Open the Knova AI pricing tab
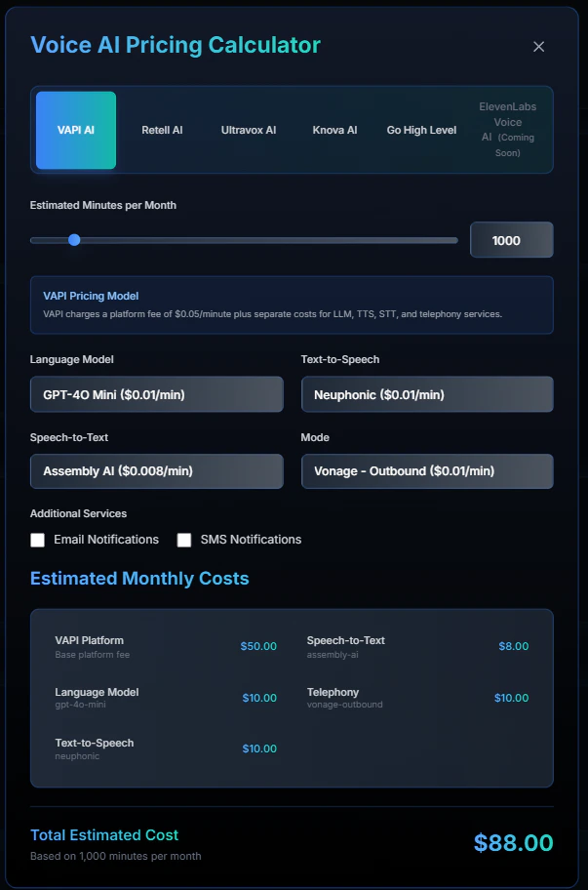 pyautogui.click(x=334, y=129)
